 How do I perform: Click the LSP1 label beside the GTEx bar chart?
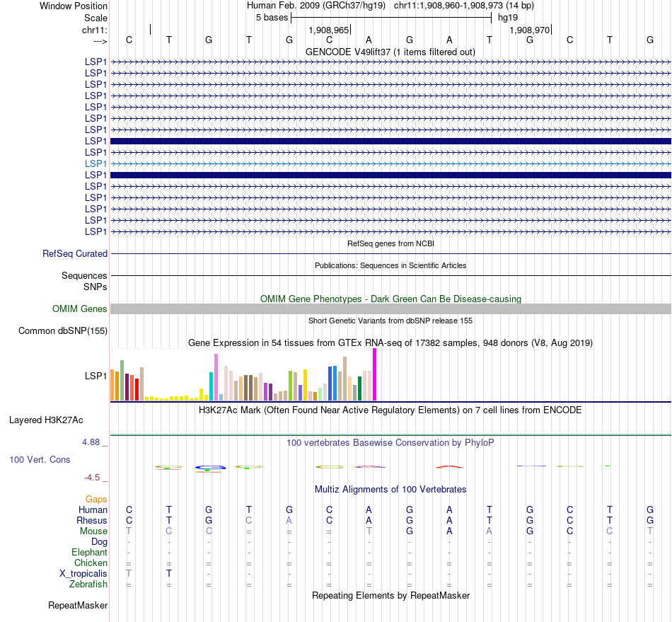click(x=95, y=376)
